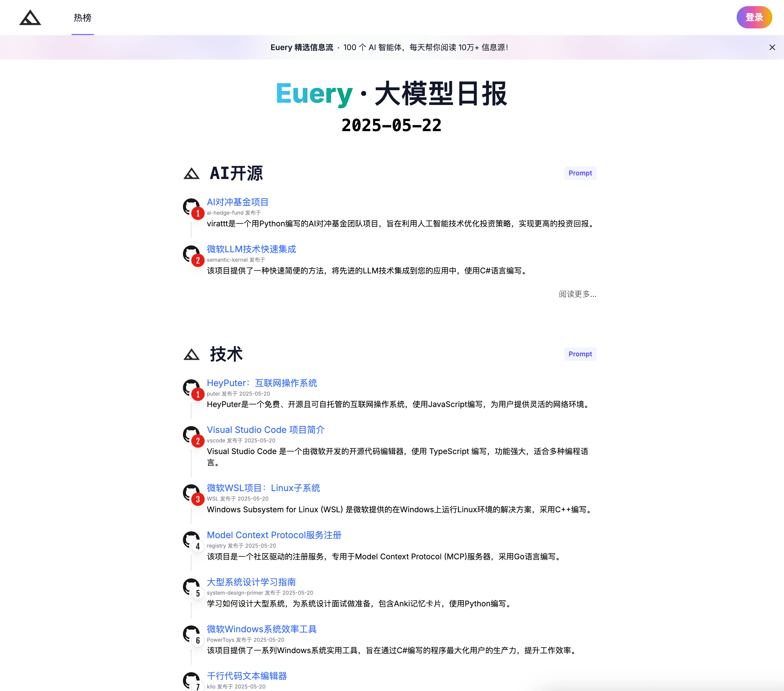Click GitHub icon for 千行代码文本编辑器
Screen dimensions: 784x691
click(x=191, y=680)
